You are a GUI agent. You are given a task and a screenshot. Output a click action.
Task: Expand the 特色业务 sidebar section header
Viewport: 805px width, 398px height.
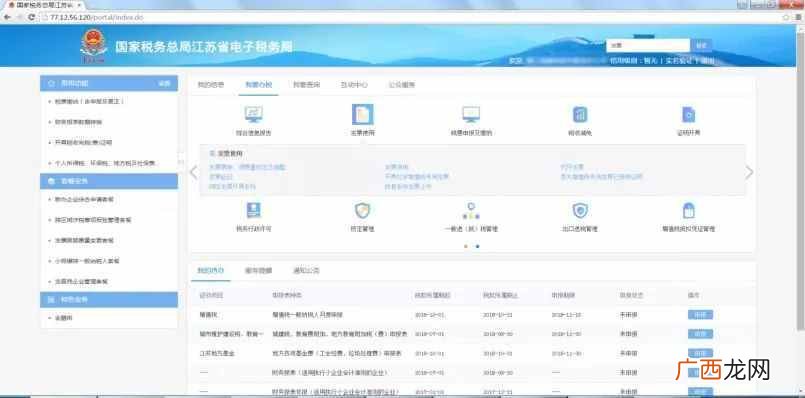click(x=109, y=299)
